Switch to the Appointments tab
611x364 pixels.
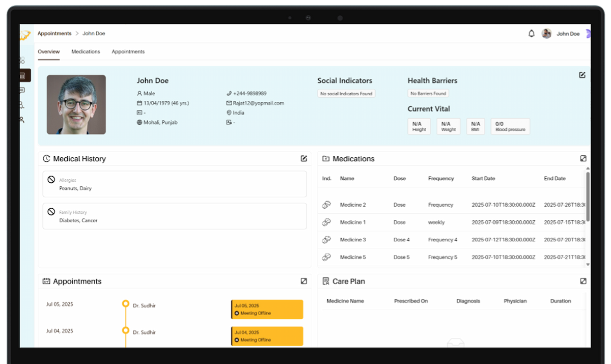point(128,52)
